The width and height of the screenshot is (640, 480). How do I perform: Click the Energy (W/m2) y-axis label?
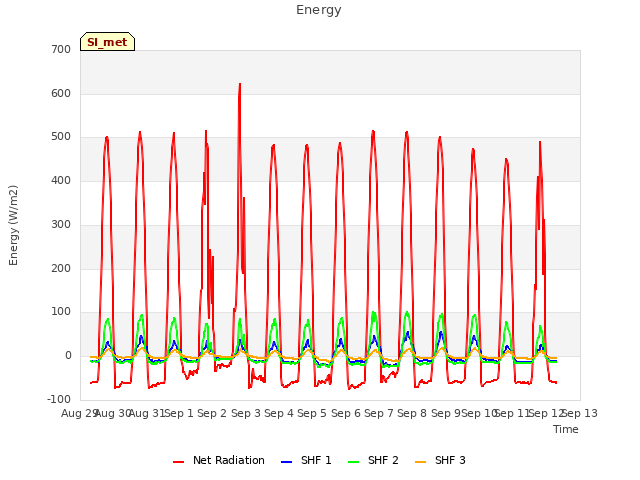(x=13, y=225)
